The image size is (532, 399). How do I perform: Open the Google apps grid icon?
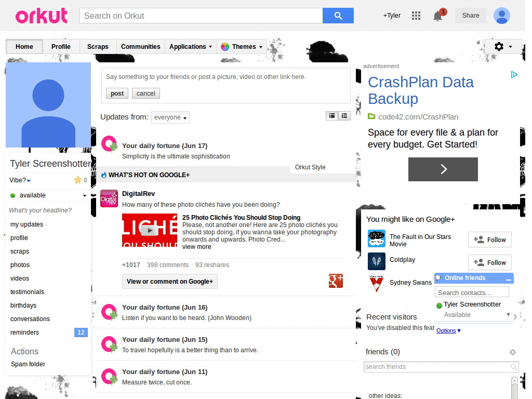pyautogui.click(x=416, y=16)
